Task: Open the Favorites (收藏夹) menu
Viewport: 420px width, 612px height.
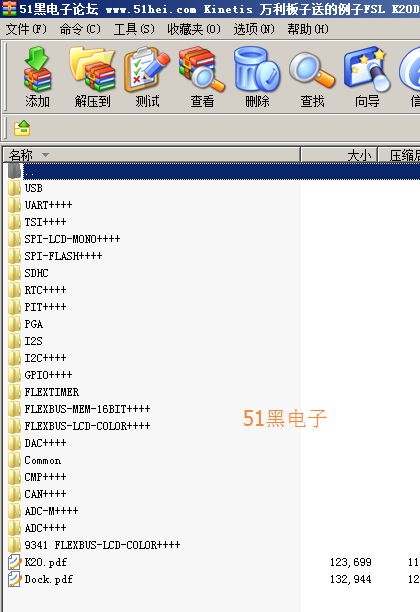Action: 194,29
